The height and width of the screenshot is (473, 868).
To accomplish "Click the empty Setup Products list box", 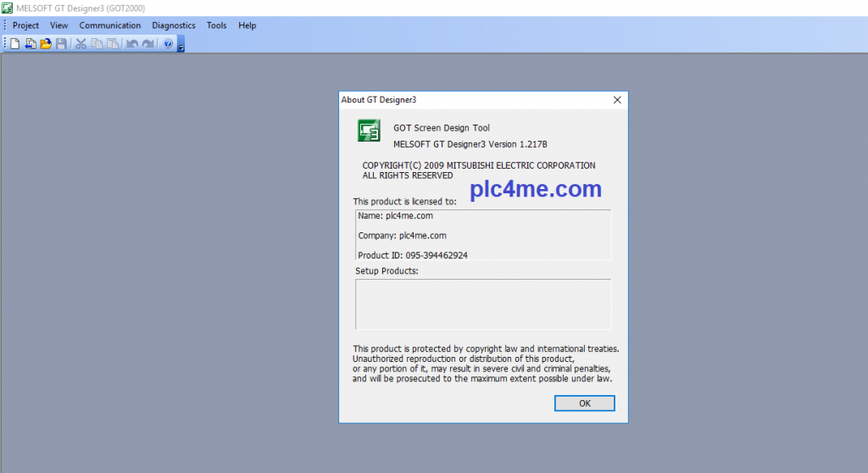I will pyautogui.click(x=483, y=304).
